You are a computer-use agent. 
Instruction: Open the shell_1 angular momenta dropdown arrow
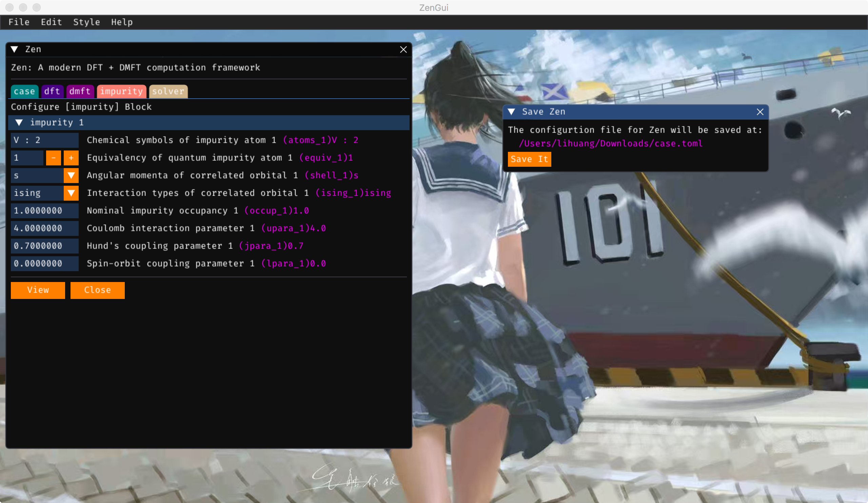[71, 176]
